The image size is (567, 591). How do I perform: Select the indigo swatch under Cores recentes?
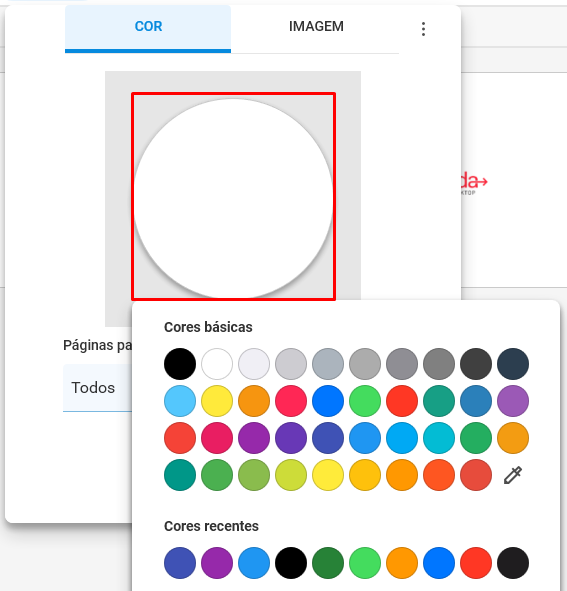click(x=180, y=563)
